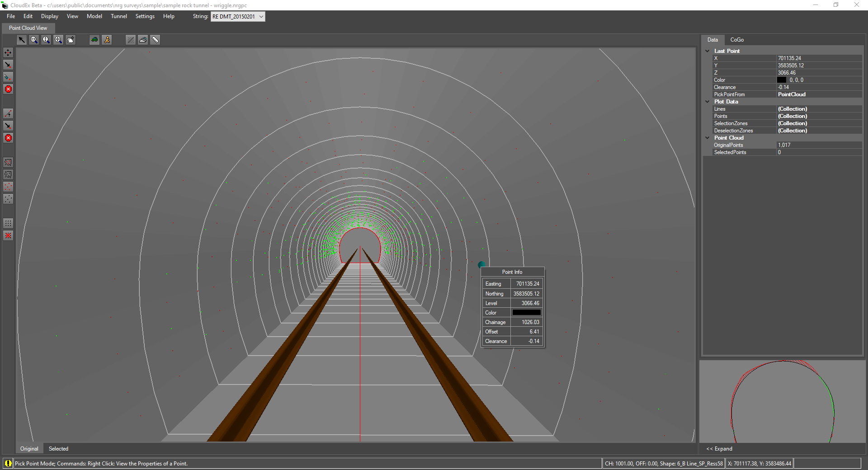
Task: Click the PickPointFrom value PointCloud
Action: click(819, 94)
